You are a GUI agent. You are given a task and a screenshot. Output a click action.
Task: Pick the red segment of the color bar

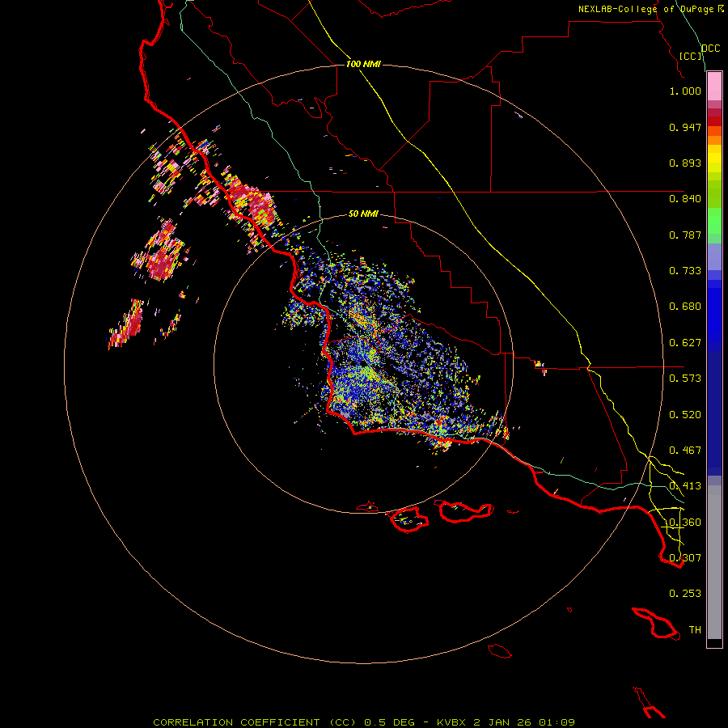pyautogui.click(x=714, y=121)
